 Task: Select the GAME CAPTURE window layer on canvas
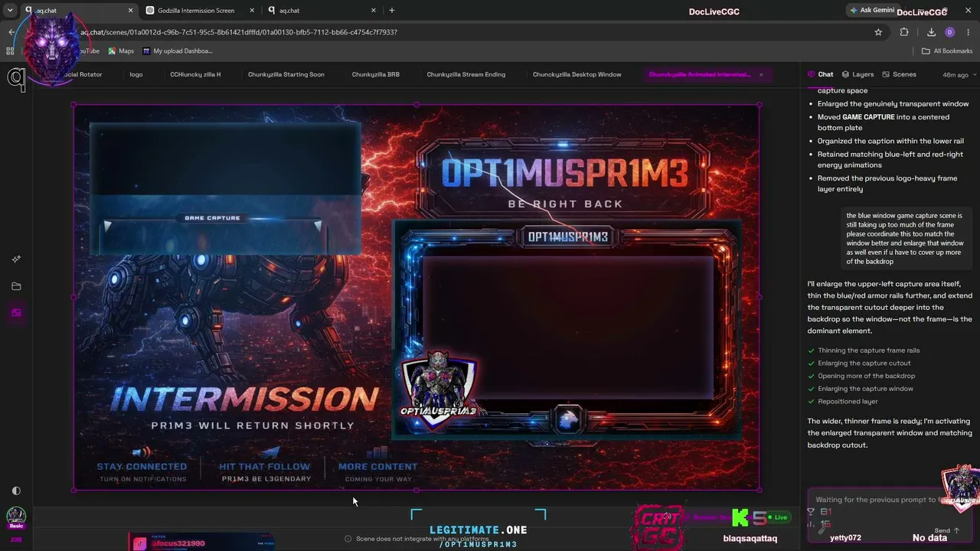(x=225, y=188)
